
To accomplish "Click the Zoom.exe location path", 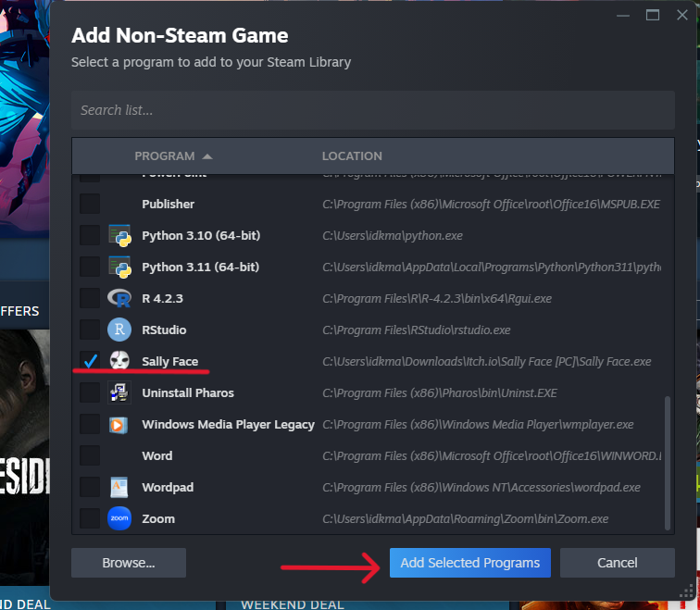I will (465, 519).
